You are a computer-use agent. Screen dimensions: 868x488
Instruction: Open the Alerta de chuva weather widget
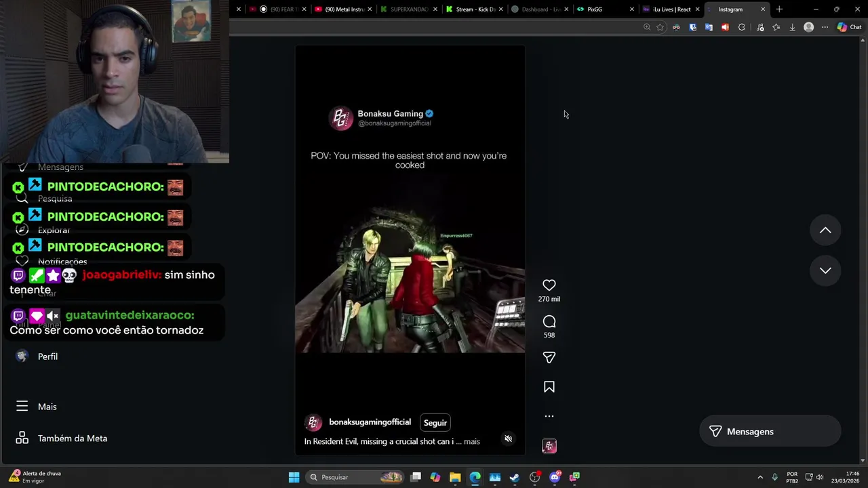tap(34, 477)
